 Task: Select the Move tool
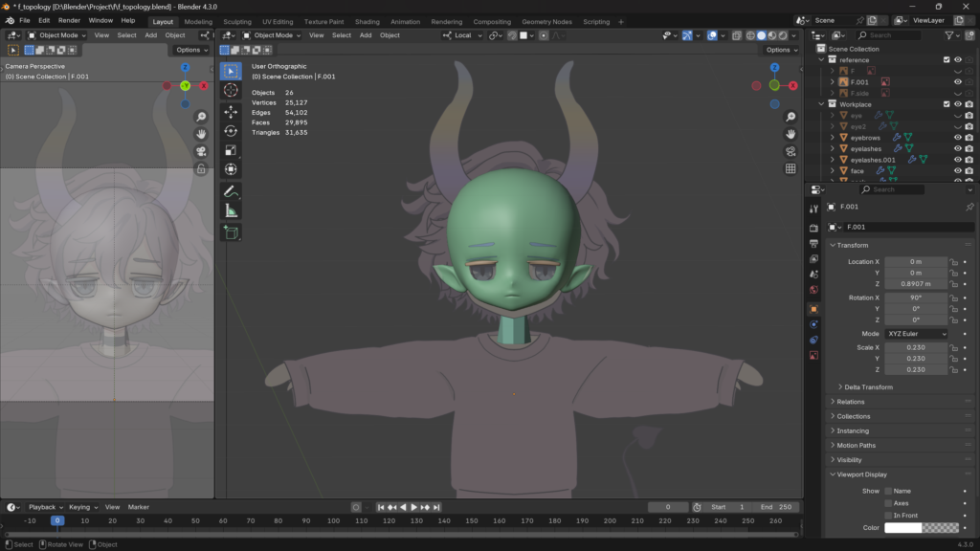coord(231,111)
